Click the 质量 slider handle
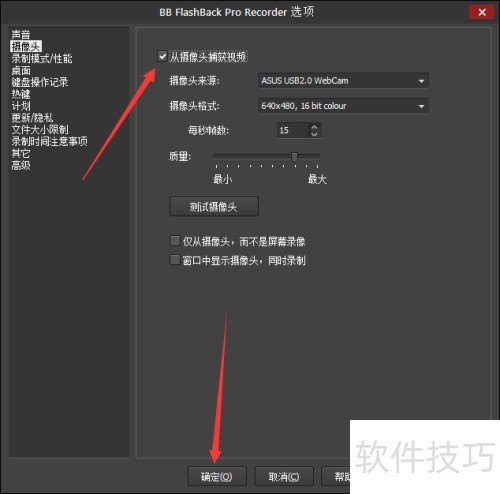This screenshot has width=500, height=494. tap(294, 157)
